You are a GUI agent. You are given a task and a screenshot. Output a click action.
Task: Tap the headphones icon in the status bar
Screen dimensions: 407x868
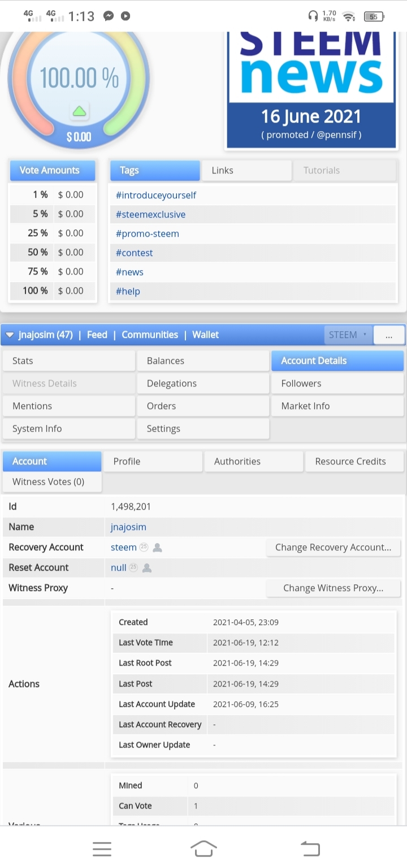tap(313, 16)
